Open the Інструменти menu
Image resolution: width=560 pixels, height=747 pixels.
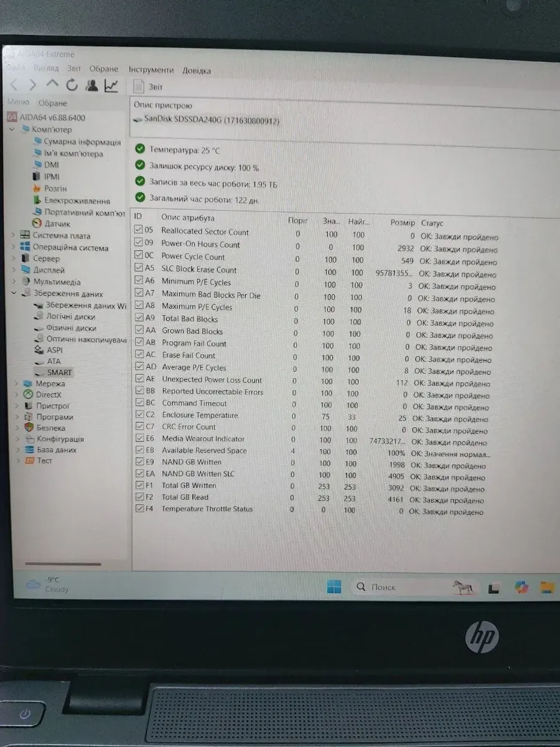[151, 70]
